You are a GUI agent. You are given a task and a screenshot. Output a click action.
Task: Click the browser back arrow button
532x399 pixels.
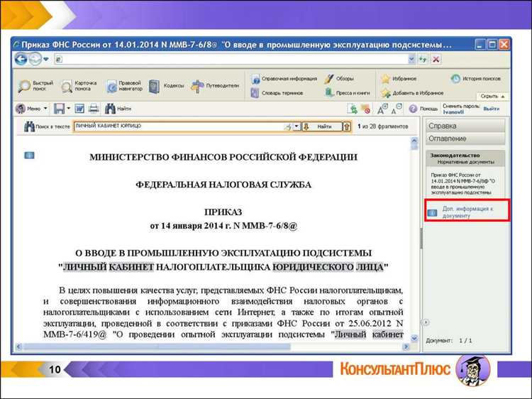click(x=21, y=60)
